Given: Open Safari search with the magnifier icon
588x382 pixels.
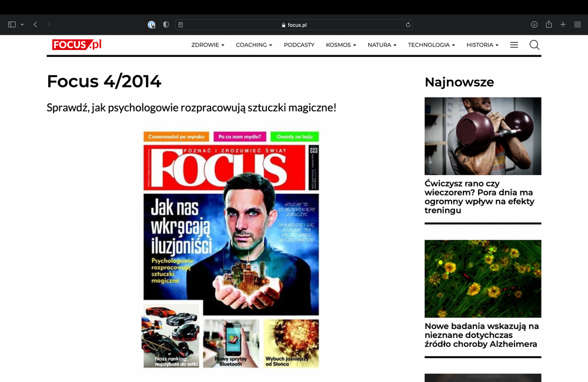Looking at the screenshot, I should pyautogui.click(x=534, y=45).
